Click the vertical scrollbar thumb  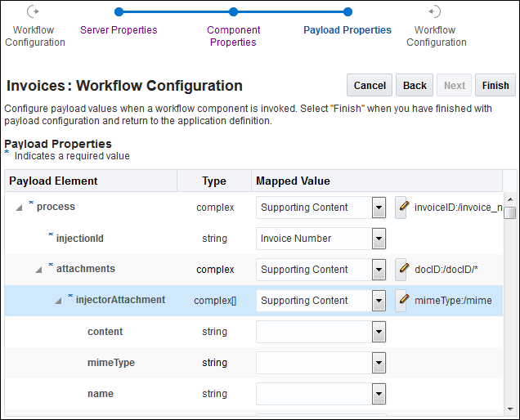tap(510, 212)
